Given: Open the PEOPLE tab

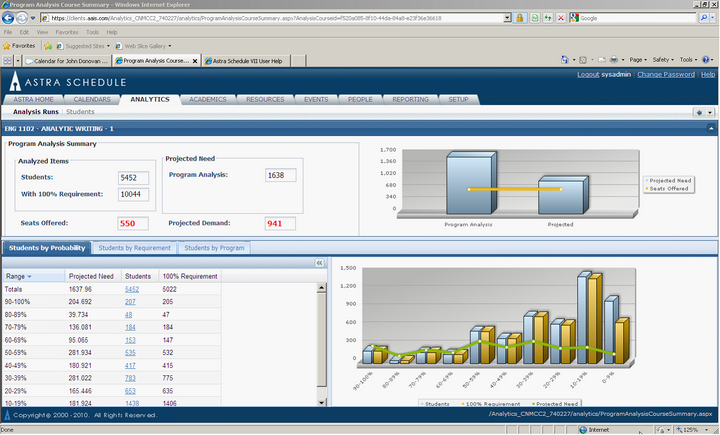Looking at the screenshot, I should (360, 99).
